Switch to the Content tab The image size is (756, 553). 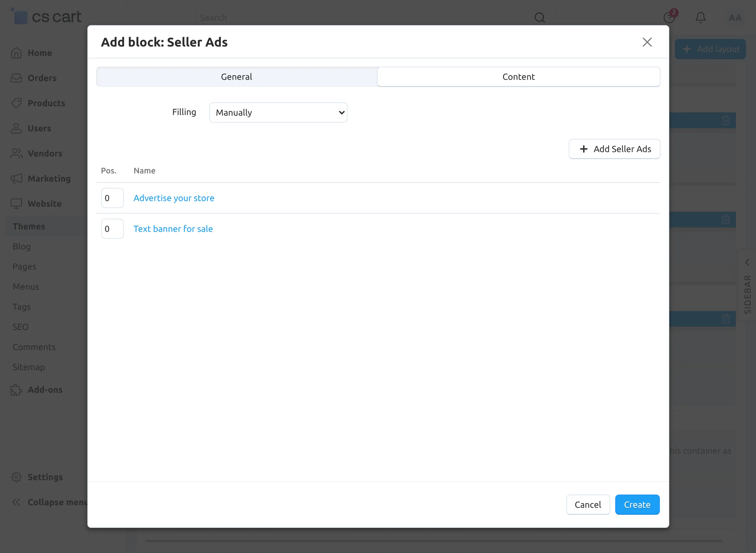[518, 77]
